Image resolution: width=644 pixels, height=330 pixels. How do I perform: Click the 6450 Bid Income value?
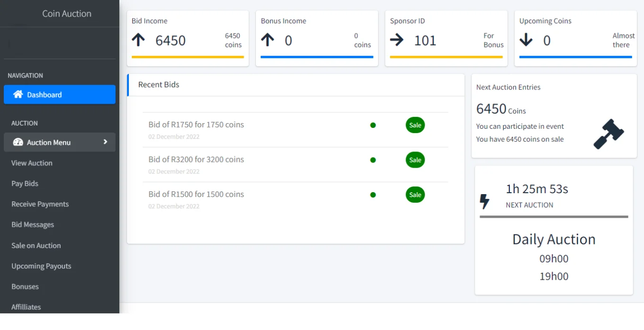pos(171,40)
